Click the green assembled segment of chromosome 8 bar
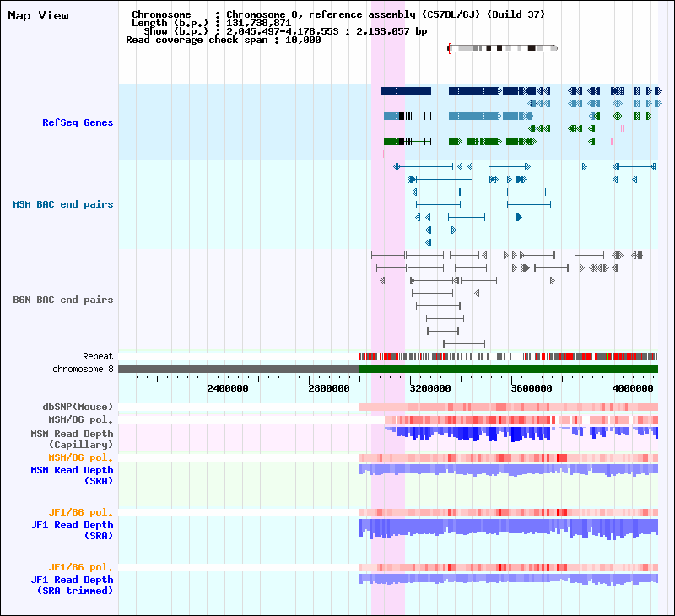The image size is (675, 616). [x=509, y=370]
